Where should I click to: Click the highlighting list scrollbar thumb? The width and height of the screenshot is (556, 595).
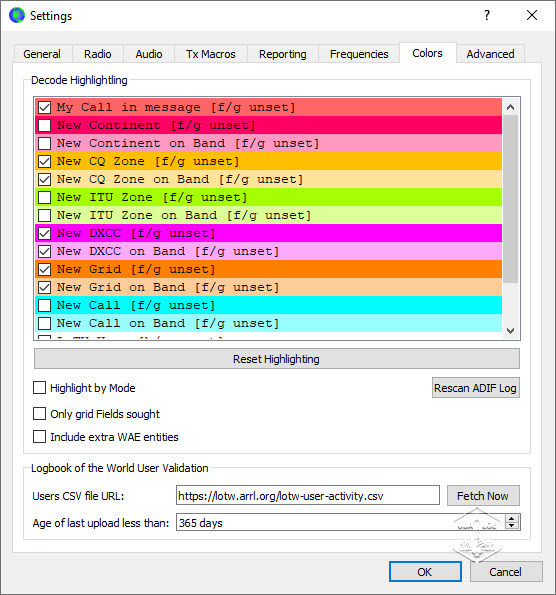tap(511, 199)
